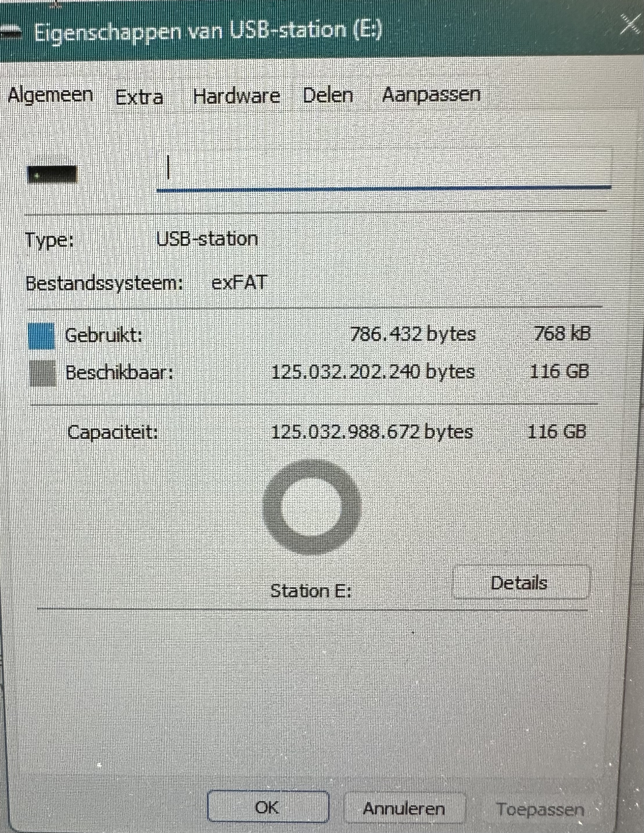Select the Delen tab
Viewport: 644px width, 833px height.
tap(328, 95)
